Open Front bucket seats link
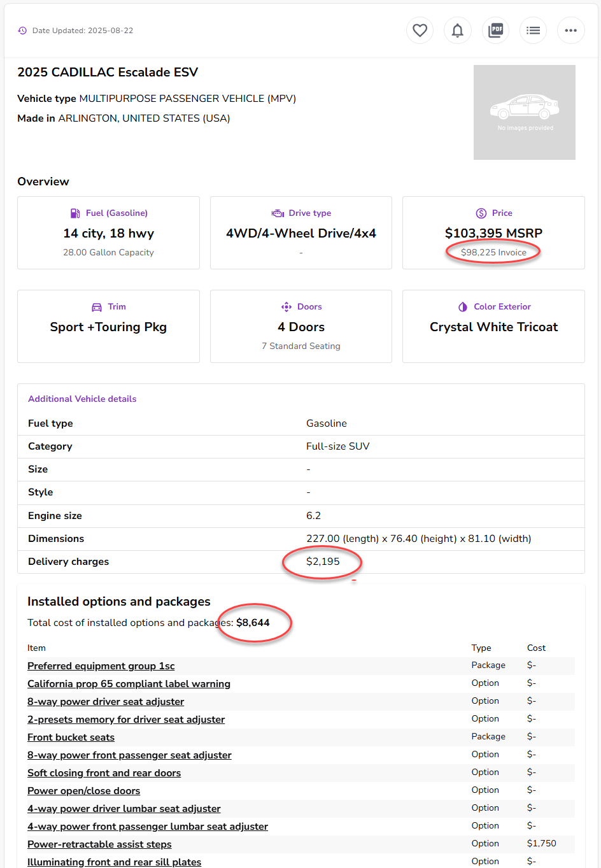Viewport: 601px width, 868px height. click(71, 737)
